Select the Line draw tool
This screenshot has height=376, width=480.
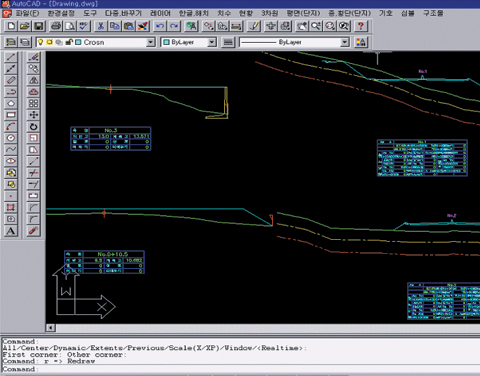coord(11,57)
